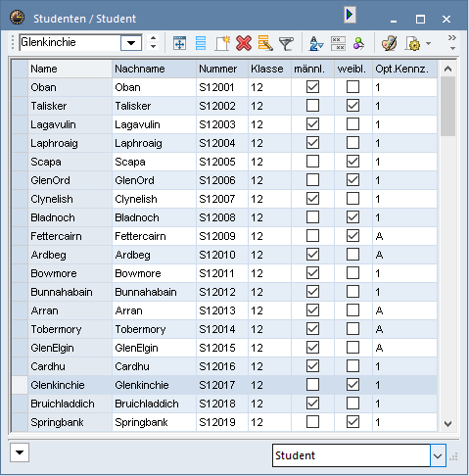Click the coloured persons icon in toolbar
This screenshot has height=476, width=469.
click(359, 43)
